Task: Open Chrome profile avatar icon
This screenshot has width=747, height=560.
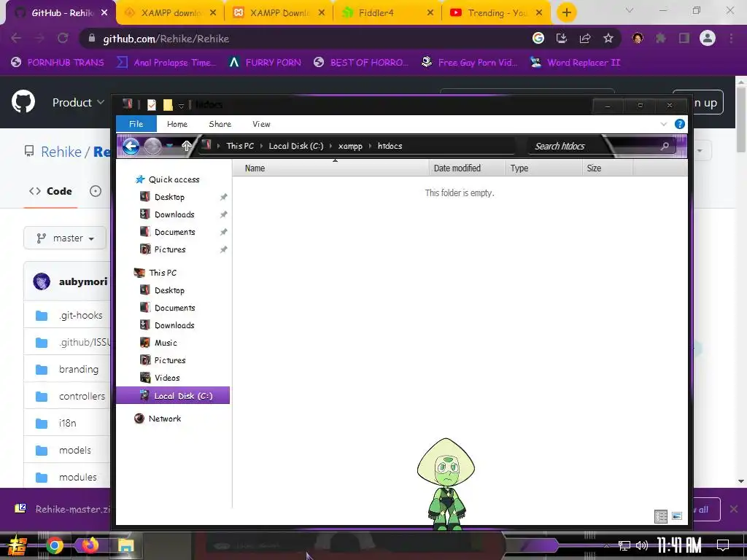Action: coord(708,38)
